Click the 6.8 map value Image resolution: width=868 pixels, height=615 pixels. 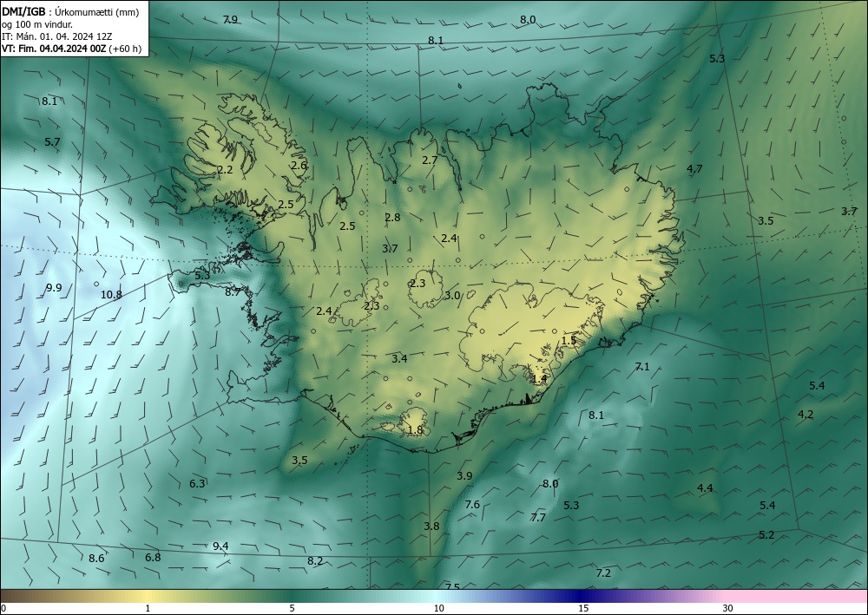[x=153, y=558]
